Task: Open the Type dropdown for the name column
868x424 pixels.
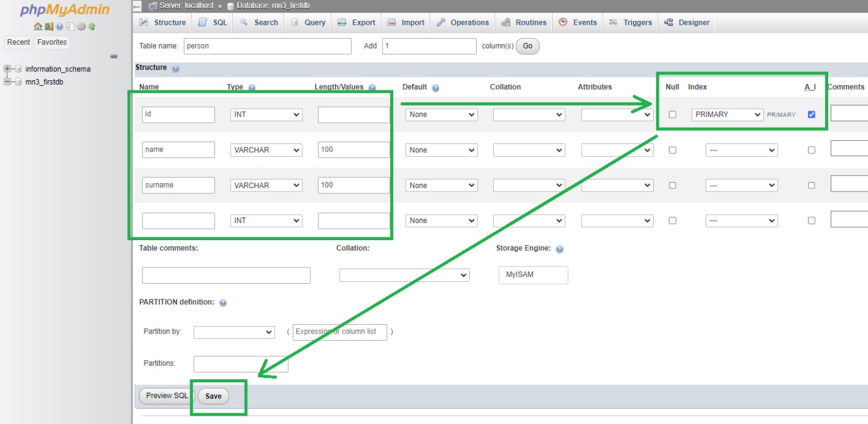Action: point(266,150)
